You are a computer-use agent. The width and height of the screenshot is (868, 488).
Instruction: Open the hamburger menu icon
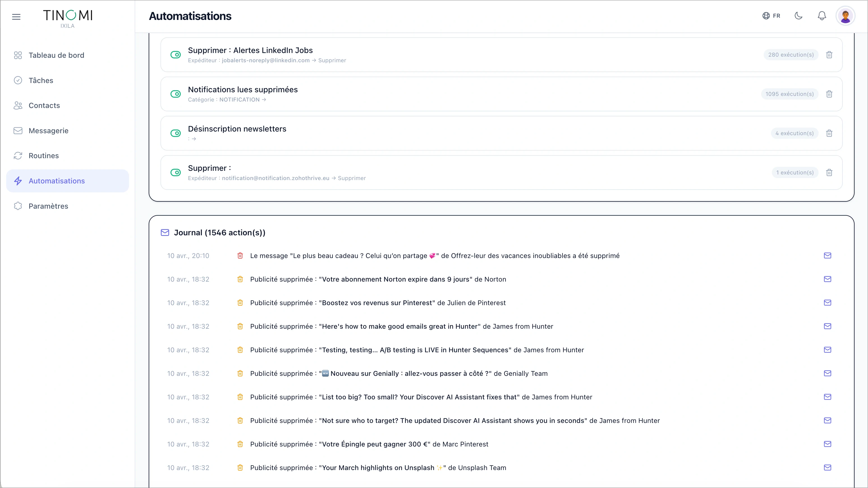point(16,17)
